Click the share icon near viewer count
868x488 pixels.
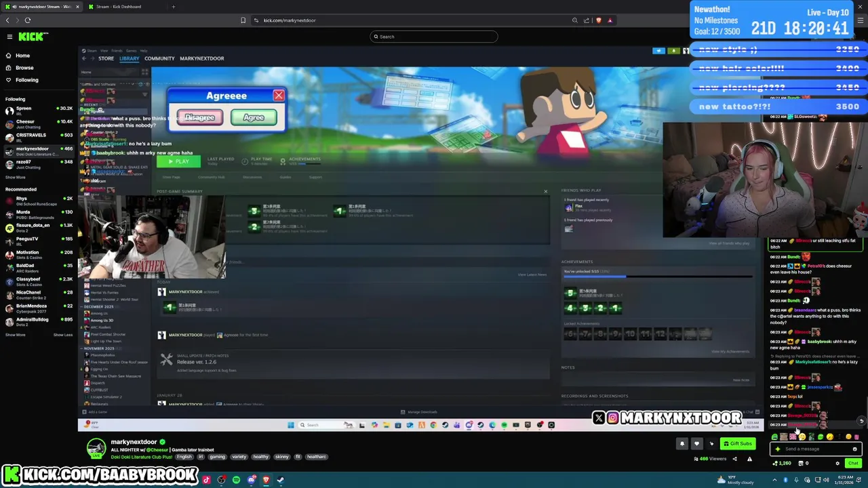(x=734, y=459)
